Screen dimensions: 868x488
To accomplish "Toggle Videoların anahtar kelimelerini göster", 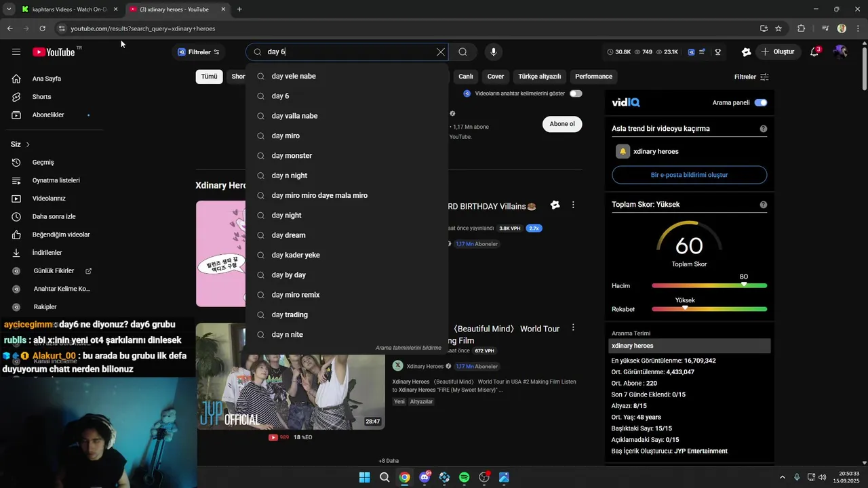I will pos(576,94).
